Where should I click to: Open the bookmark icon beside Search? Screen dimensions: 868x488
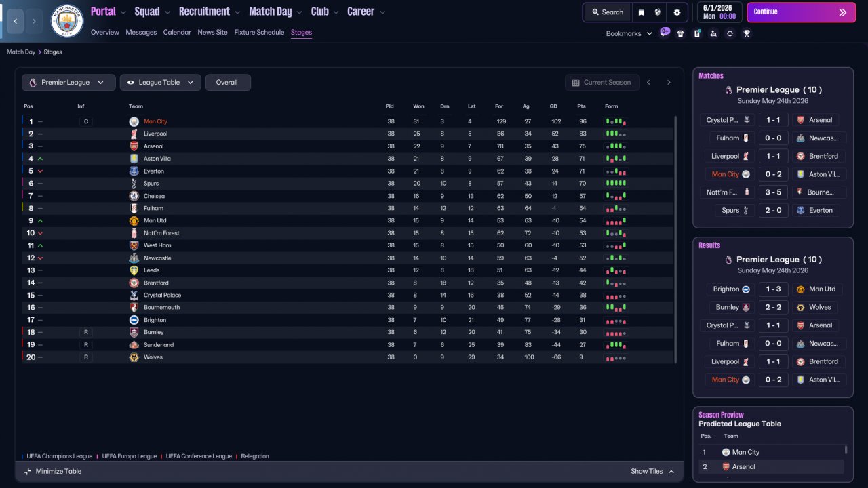pos(642,12)
